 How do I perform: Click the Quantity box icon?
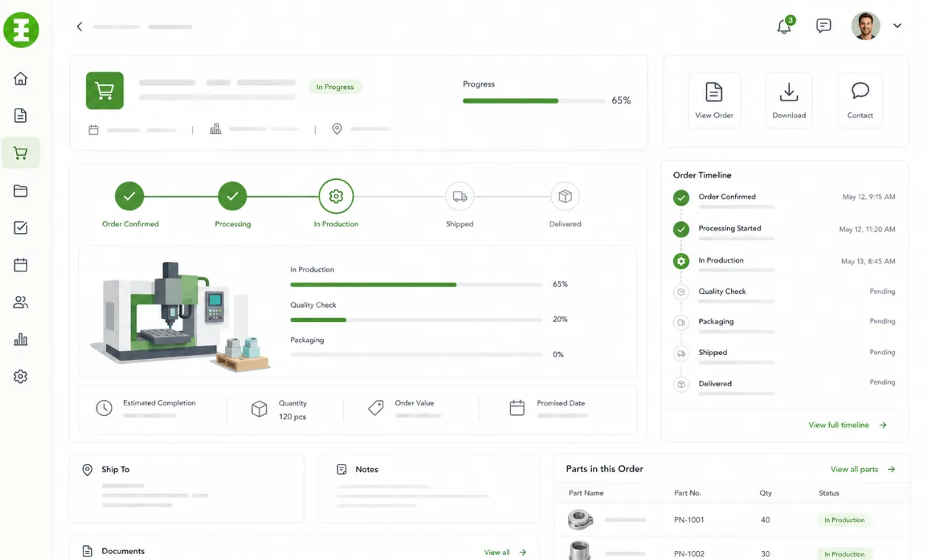click(x=259, y=409)
